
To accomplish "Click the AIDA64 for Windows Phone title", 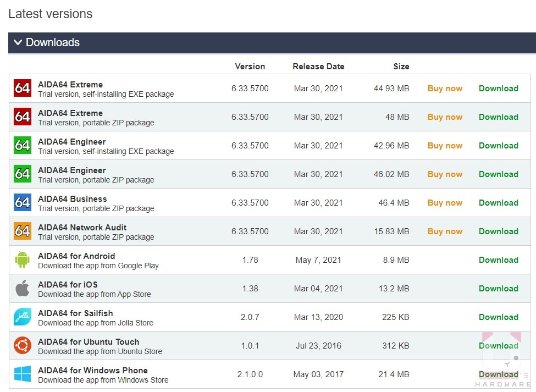I will point(93,371).
